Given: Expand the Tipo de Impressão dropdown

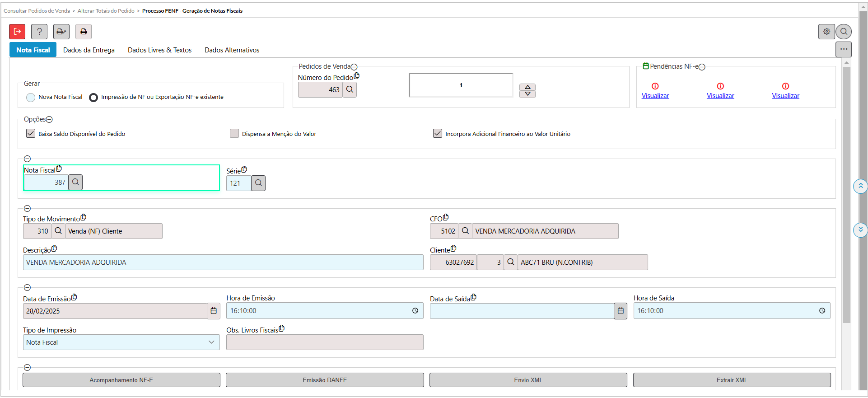Looking at the screenshot, I should point(211,342).
